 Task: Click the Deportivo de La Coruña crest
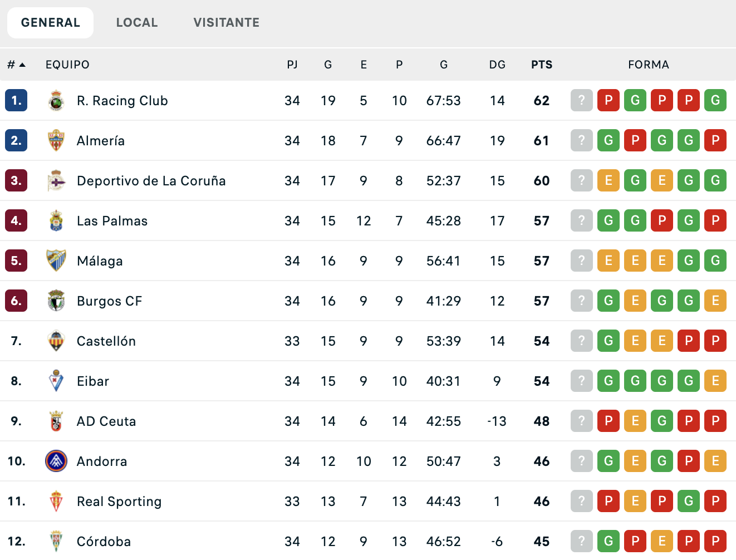(x=56, y=180)
